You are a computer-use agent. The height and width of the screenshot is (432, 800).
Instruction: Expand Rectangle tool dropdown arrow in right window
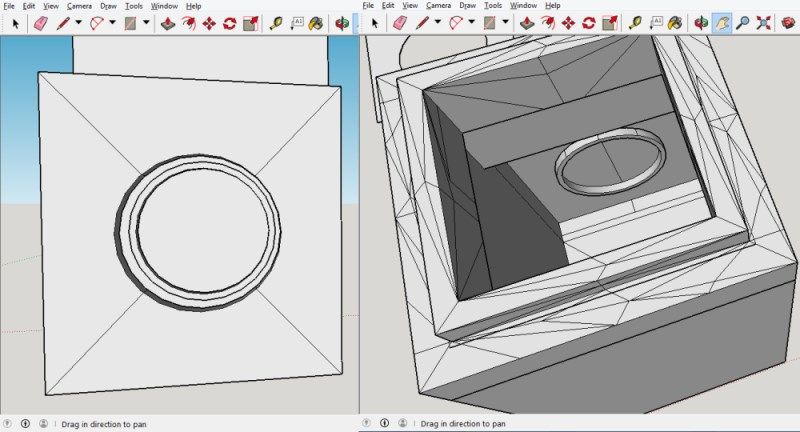[x=505, y=22]
